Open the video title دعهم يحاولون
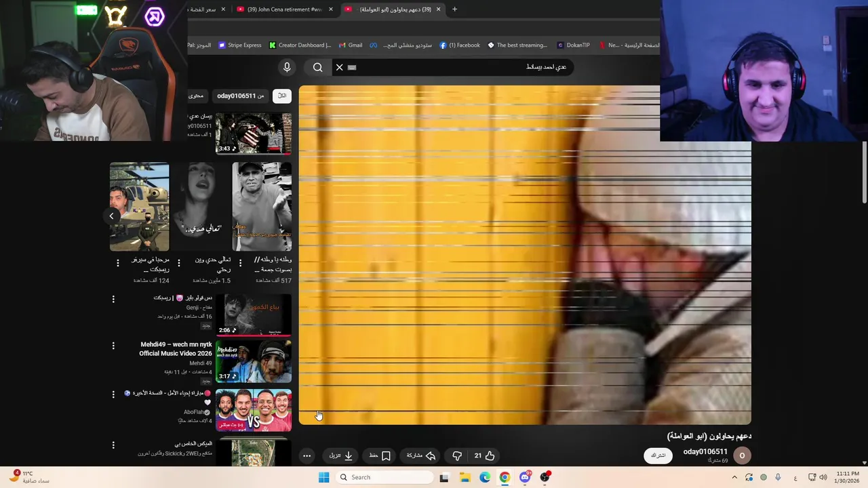 coord(709,436)
